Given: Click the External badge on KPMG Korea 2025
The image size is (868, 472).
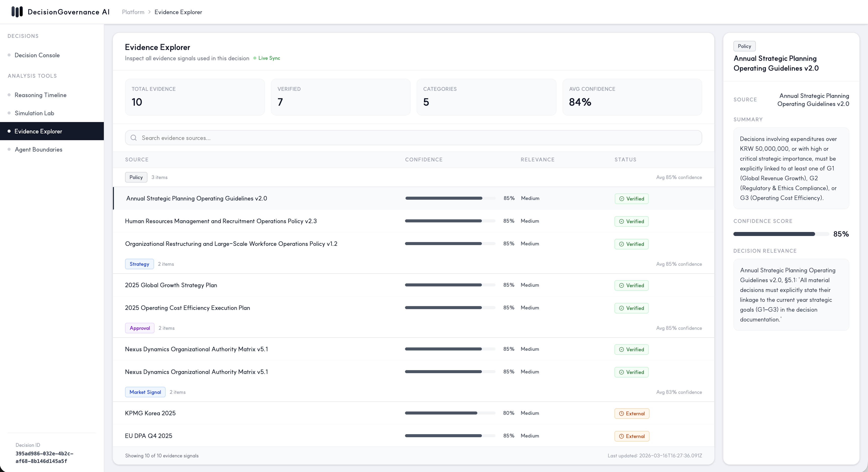Looking at the screenshot, I should 632,414.
